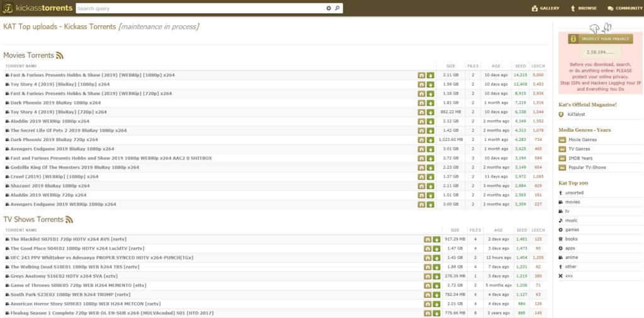Viewport: 644px width, 318px height.
Task: Click the Movies table SIZE column header
Action: coord(450,66)
